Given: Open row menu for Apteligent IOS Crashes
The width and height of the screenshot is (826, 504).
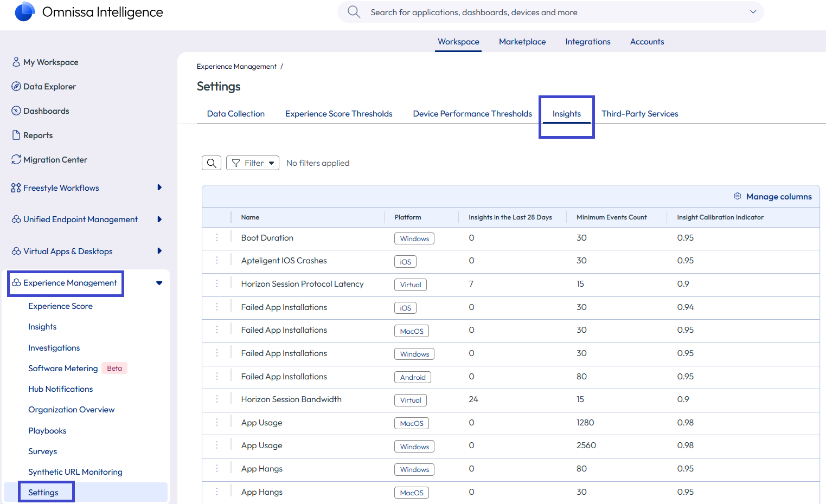Looking at the screenshot, I should [217, 260].
